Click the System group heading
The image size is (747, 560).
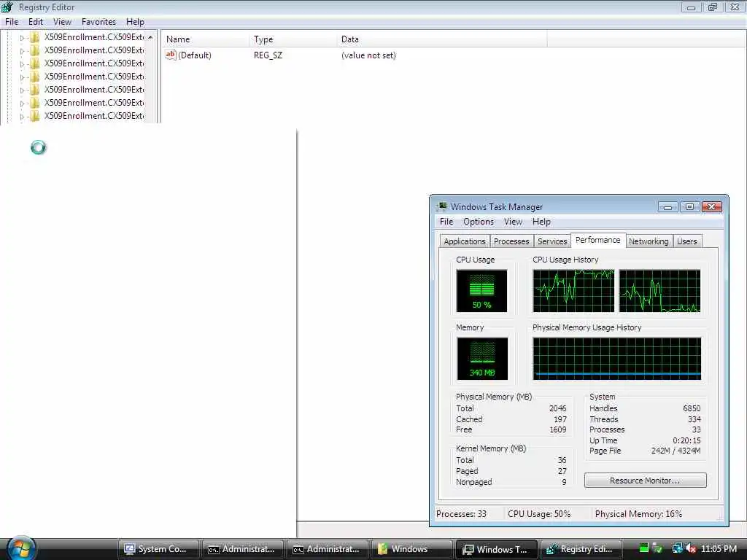point(602,397)
